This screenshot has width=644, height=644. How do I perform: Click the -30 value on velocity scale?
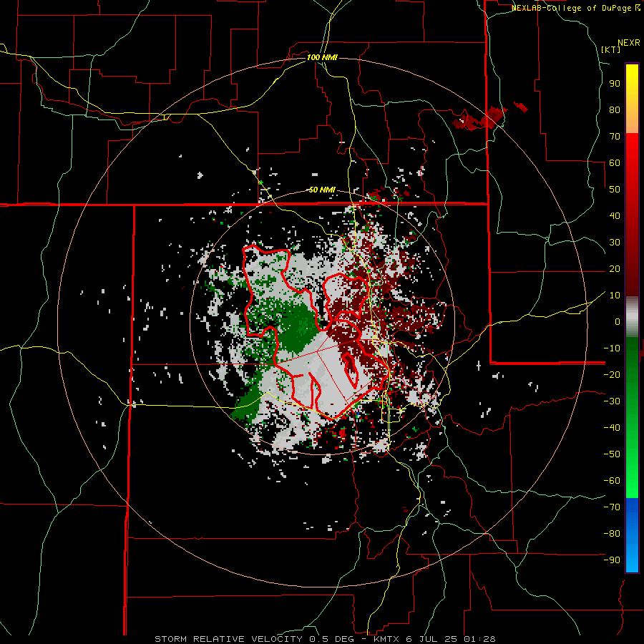click(x=612, y=401)
